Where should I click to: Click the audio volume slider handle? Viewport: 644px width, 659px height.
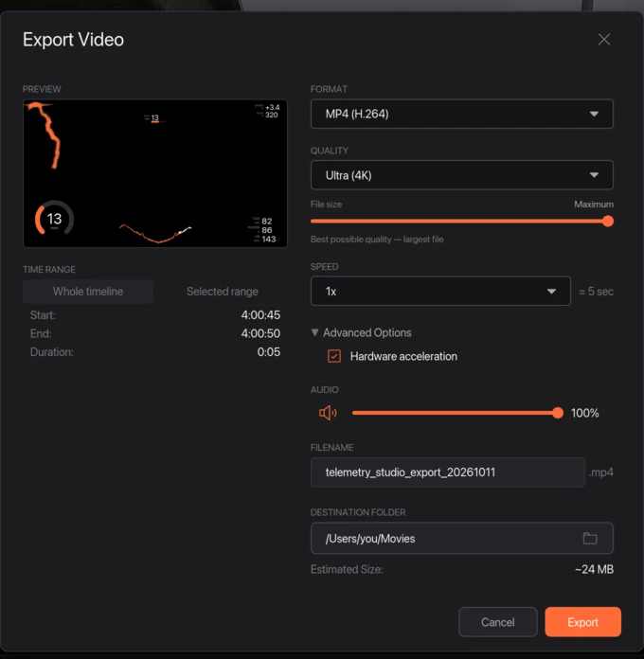click(x=558, y=413)
